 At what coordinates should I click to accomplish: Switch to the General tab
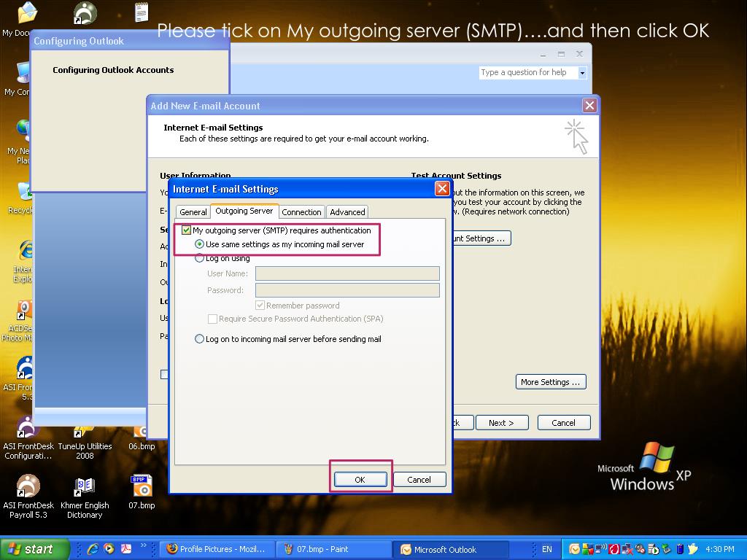[x=193, y=212]
